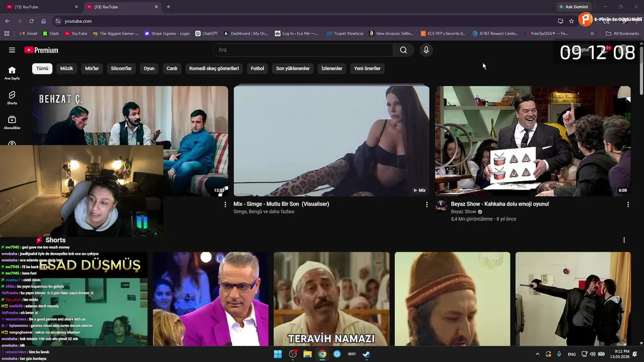Select the Futbol filter chip
The width and height of the screenshot is (644, 362).
coord(257,68)
